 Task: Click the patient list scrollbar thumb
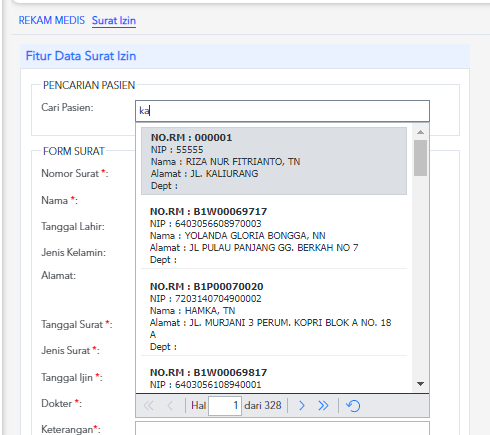pos(420,158)
